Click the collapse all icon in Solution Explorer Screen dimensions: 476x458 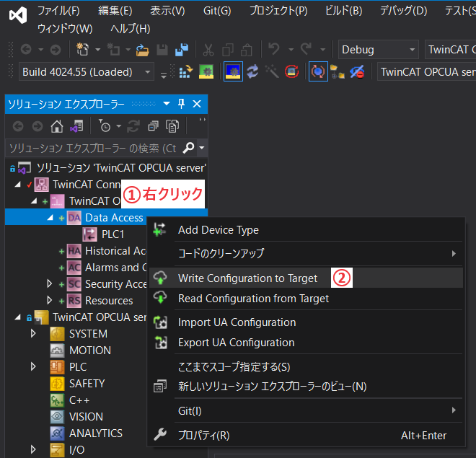(x=153, y=126)
